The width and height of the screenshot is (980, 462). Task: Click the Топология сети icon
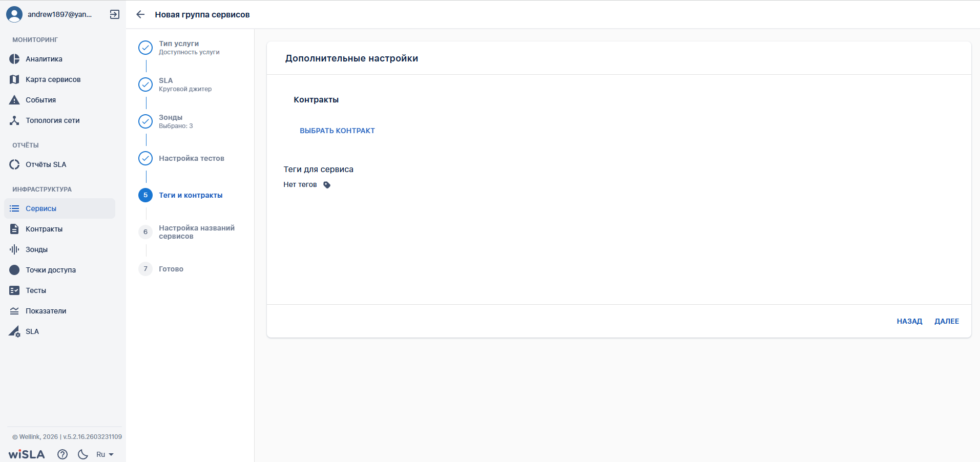[14, 120]
